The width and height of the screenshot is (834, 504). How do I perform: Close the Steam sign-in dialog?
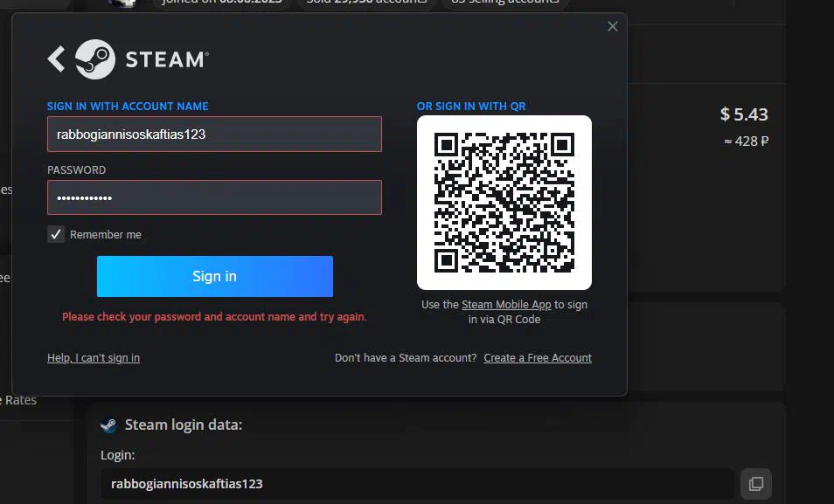coord(612,26)
